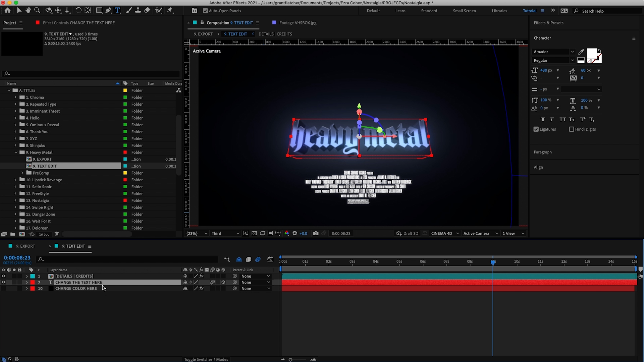644x362 pixels.
Task: Toggle 3D layer switch on CHANGE THE TEXT HERE
Action: click(x=223, y=282)
